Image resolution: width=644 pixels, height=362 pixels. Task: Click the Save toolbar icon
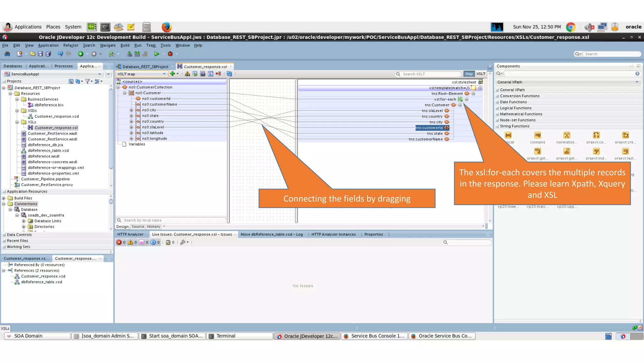tap(40, 54)
